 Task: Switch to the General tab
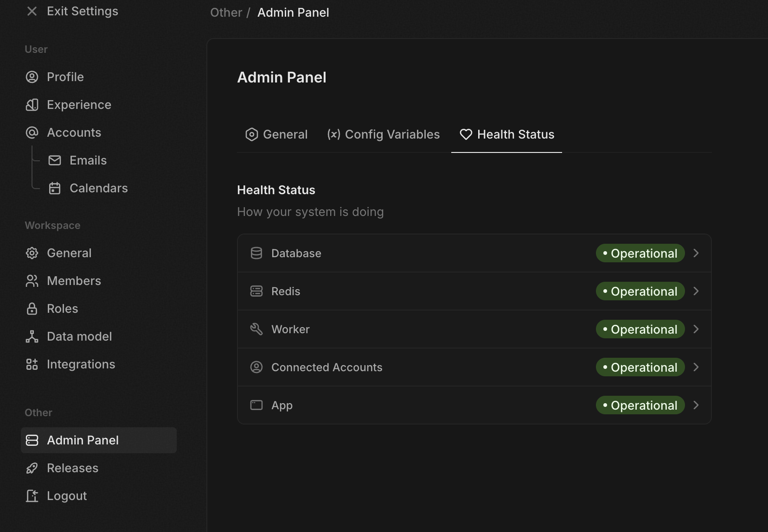point(277,134)
